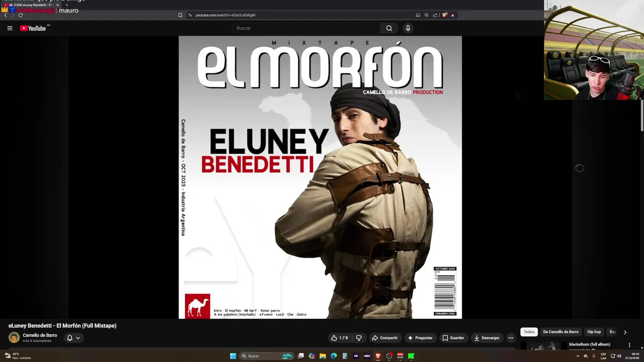Open the Calculator taskbar icon
Viewport: 644px width, 362px height.
pos(345,356)
